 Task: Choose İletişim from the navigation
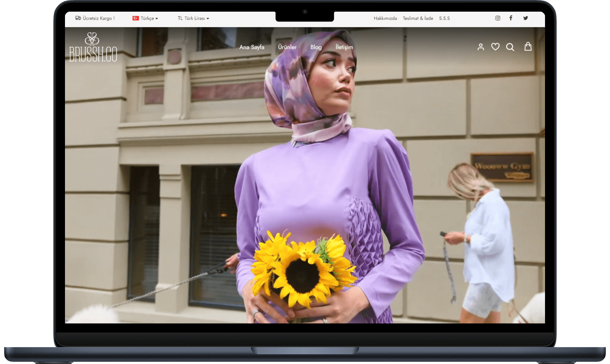(344, 47)
